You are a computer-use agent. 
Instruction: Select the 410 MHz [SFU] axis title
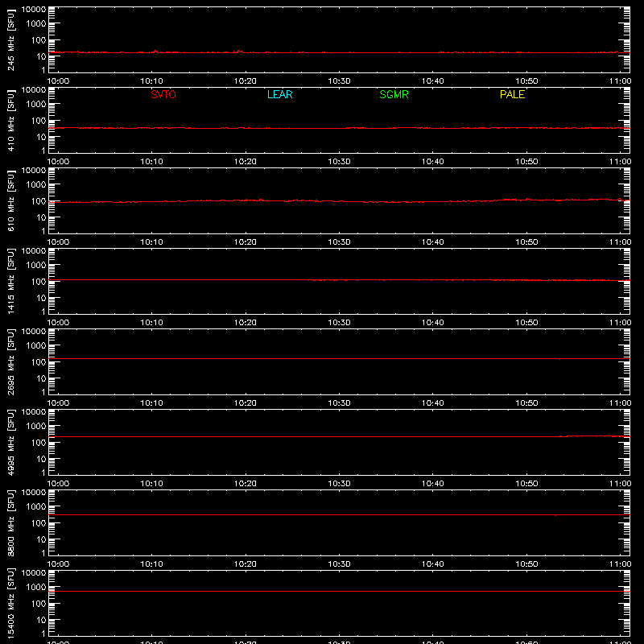click(10, 120)
